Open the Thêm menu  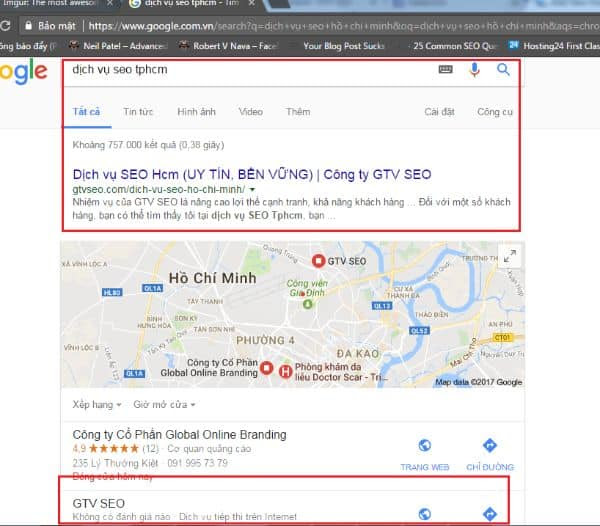click(298, 112)
